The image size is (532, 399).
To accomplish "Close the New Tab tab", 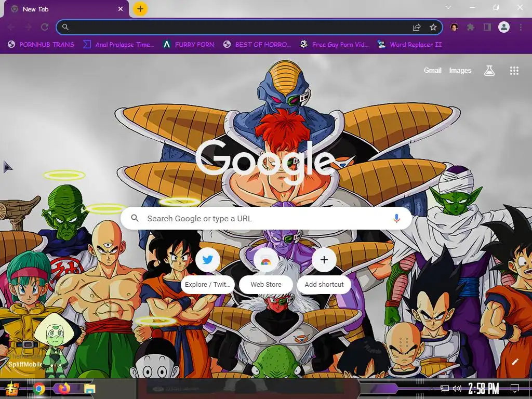I will (x=121, y=9).
